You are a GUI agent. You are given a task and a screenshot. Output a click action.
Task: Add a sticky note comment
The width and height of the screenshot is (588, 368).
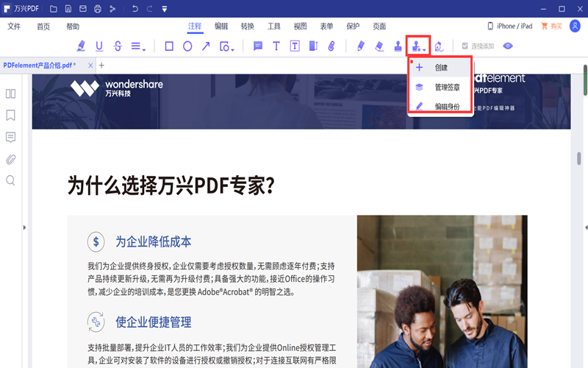(x=258, y=46)
